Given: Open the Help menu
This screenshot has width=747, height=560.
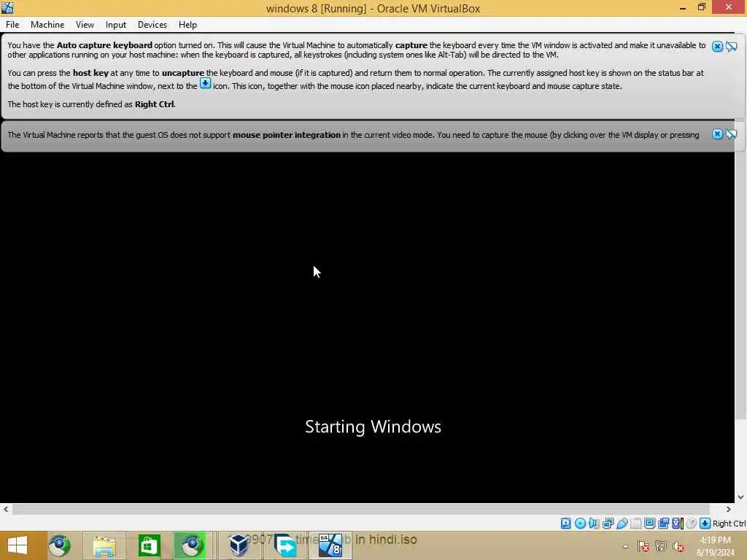Looking at the screenshot, I should [187, 25].
